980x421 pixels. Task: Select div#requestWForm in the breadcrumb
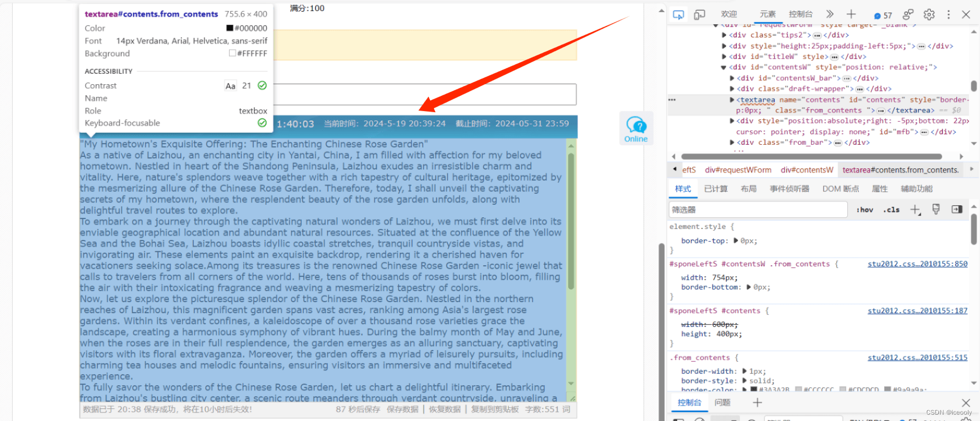(738, 170)
